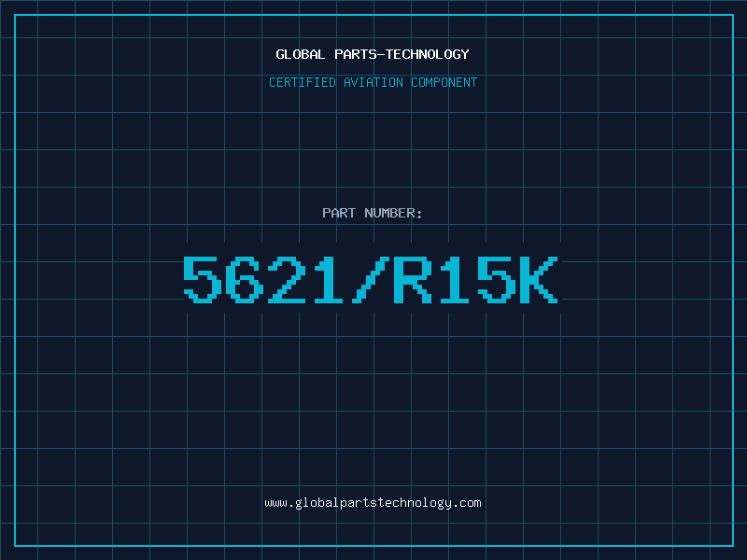747x560 pixels.
Task: Click the website link www.globalpartstechnology.com
Action: pyautogui.click(x=373, y=503)
